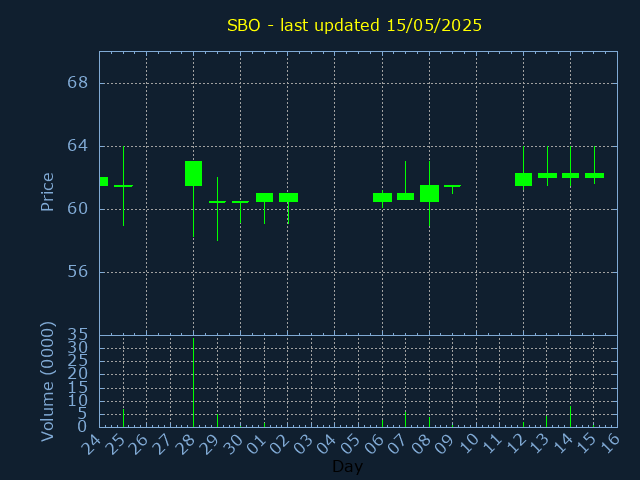
Task: Select the day 12 candlestick body
Action: 523,180
